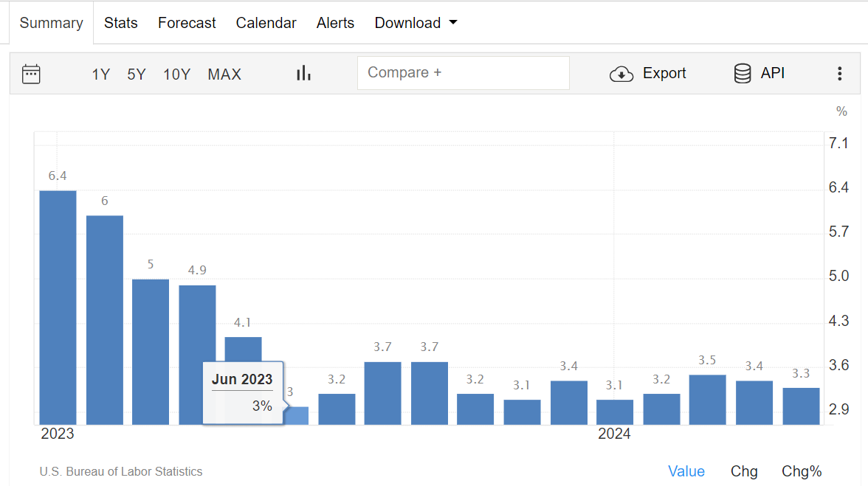This screenshot has height=486, width=868.
Task: Show MAX historical data range
Action: tap(224, 74)
